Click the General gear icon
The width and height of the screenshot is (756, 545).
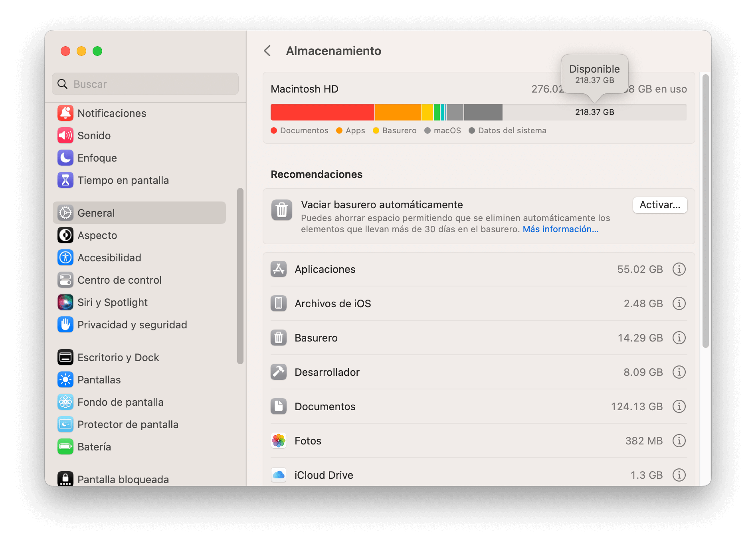(x=65, y=213)
